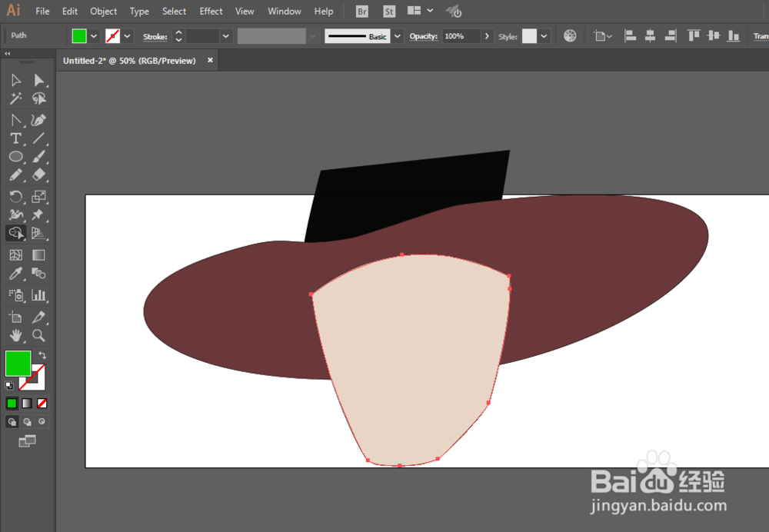Enable Draw Behind mode
The image size is (769, 532).
(27, 421)
